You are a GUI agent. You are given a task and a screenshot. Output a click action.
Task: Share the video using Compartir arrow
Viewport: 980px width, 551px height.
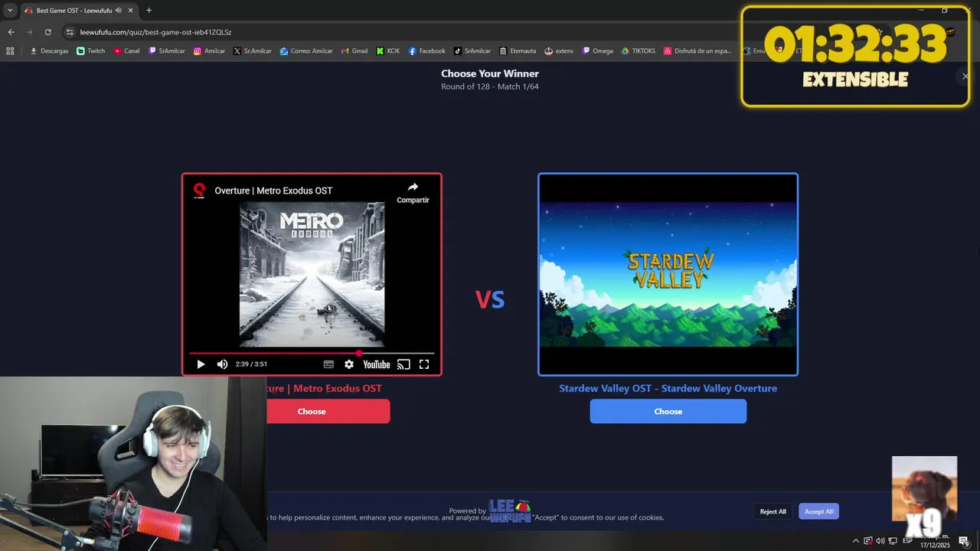point(413,191)
